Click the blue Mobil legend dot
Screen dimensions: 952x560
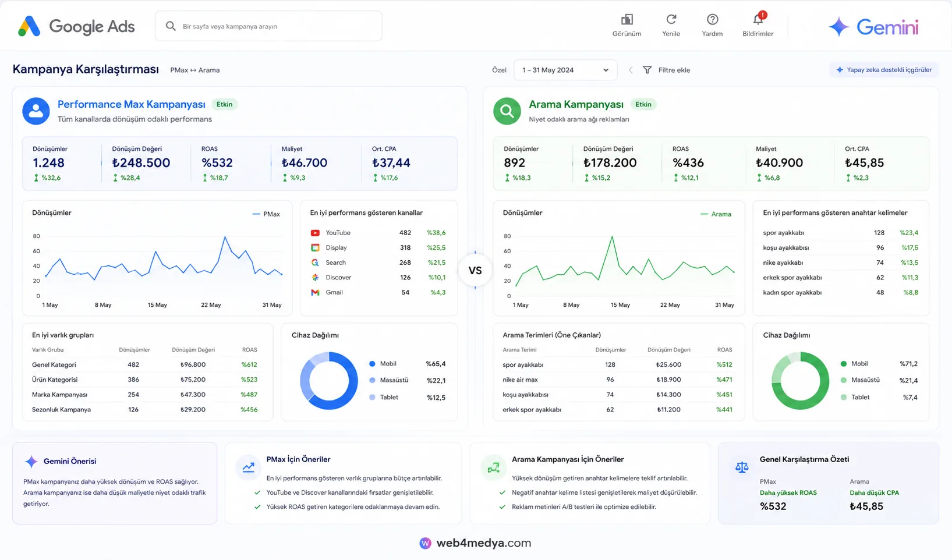click(372, 364)
